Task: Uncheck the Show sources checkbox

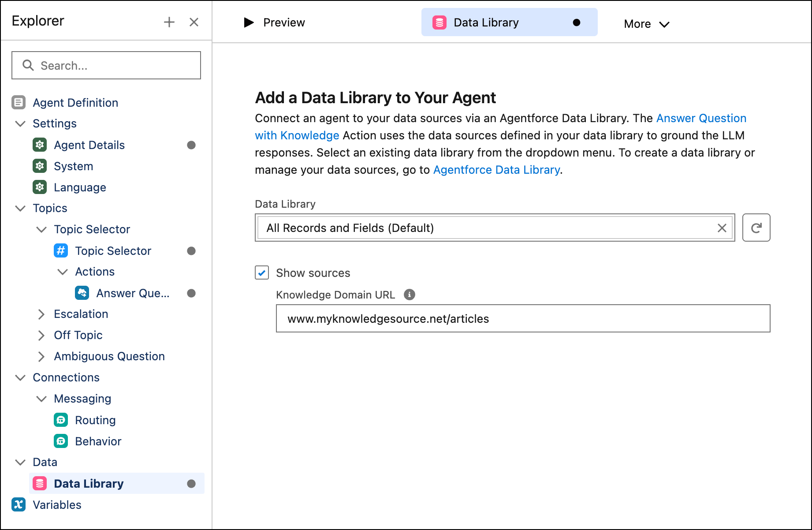Action: (x=262, y=272)
